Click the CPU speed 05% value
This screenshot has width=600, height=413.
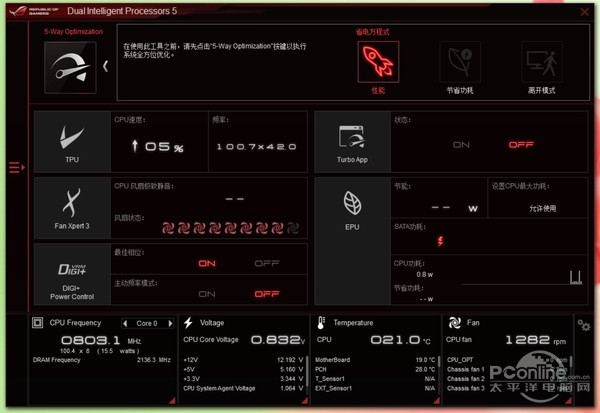tap(158, 147)
